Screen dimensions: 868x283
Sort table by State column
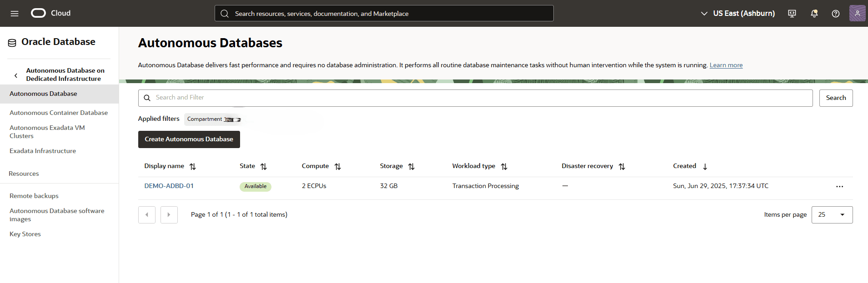[264, 167]
